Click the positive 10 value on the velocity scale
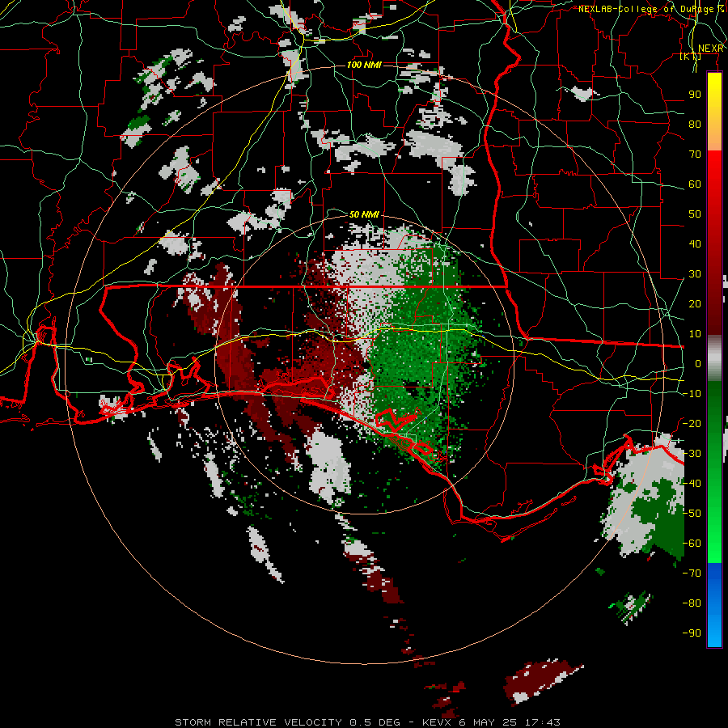The height and width of the screenshot is (728, 728). pyautogui.click(x=695, y=334)
